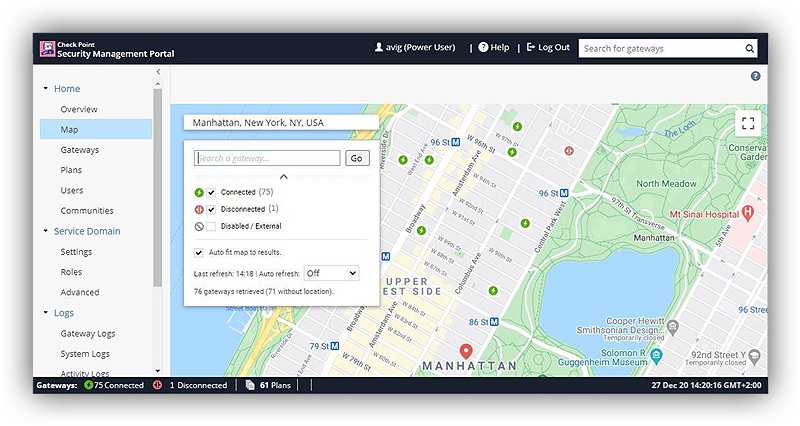The image size is (800, 426).
Task: Click the red location pin near Manhattan label
Action: click(466, 352)
